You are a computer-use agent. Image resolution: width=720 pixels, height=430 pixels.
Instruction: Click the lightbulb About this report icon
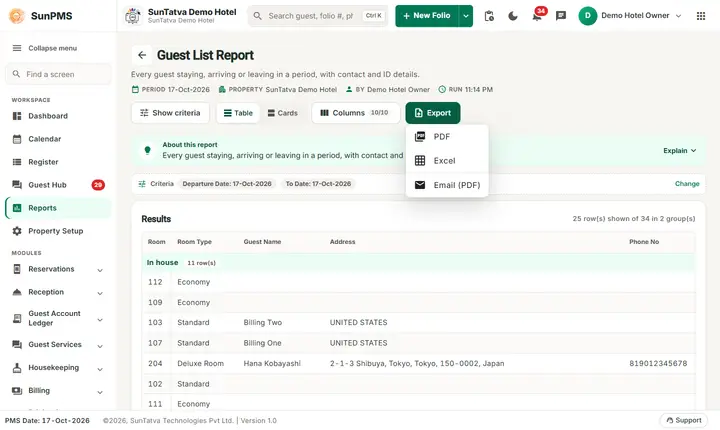pyautogui.click(x=147, y=150)
